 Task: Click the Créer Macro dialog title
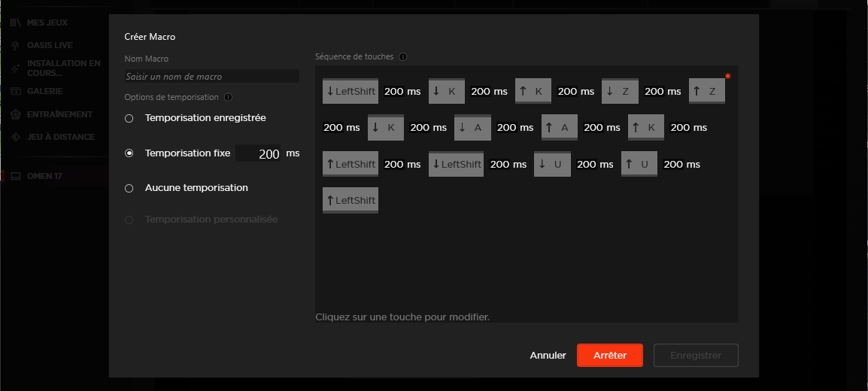150,37
